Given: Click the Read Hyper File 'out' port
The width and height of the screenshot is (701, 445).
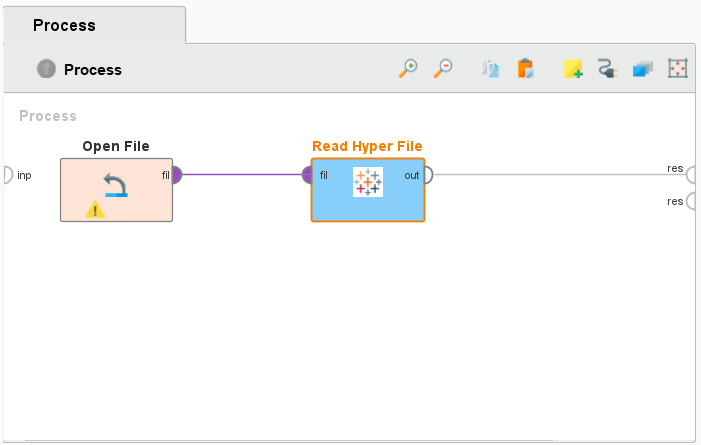Looking at the screenshot, I should coord(427,175).
